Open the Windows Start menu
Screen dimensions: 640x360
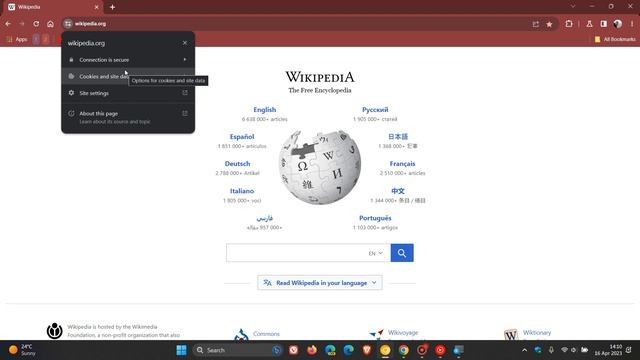click(x=181, y=350)
